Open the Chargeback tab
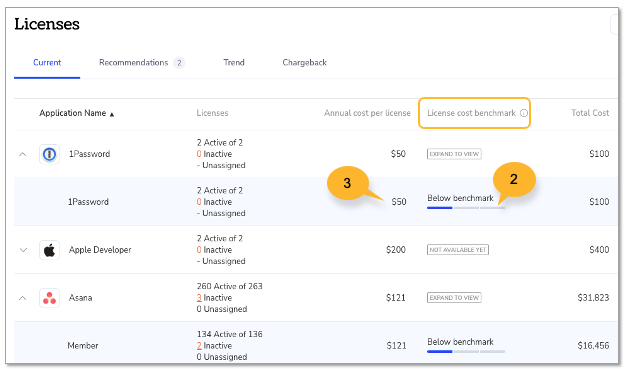Image resolution: width=625 pixels, height=369 pixels. click(305, 63)
